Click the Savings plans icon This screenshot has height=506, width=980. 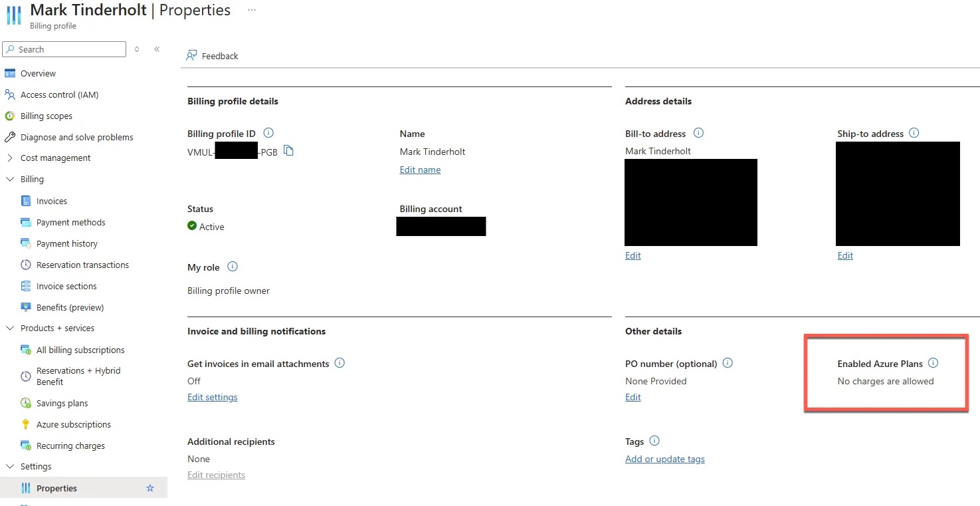(26, 403)
